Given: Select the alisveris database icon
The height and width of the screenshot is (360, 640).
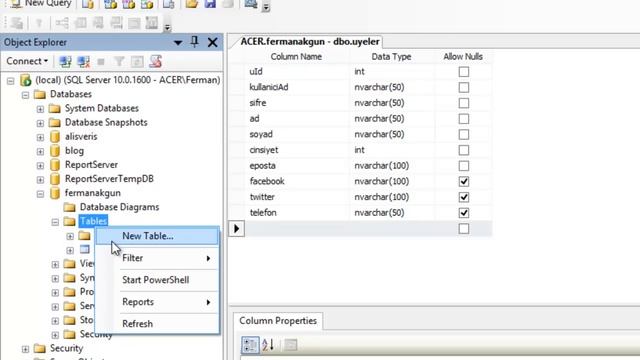Looking at the screenshot, I should point(55,137).
